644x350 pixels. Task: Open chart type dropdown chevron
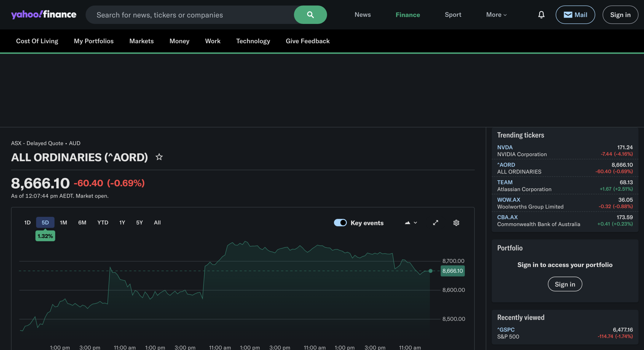click(415, 223)
